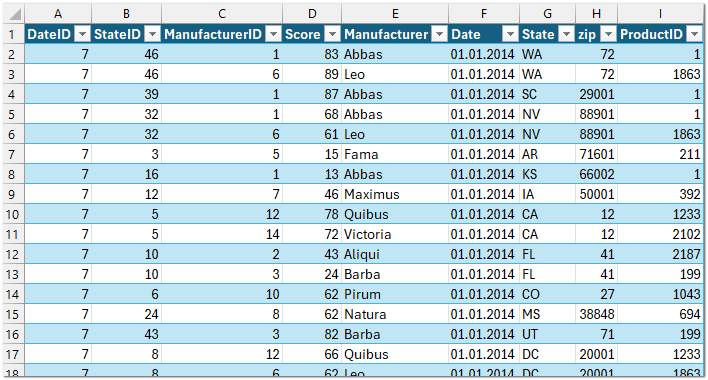This screenshot has width=708, height=380.
Task: Select column C header
Action: [x=222, y=14]
